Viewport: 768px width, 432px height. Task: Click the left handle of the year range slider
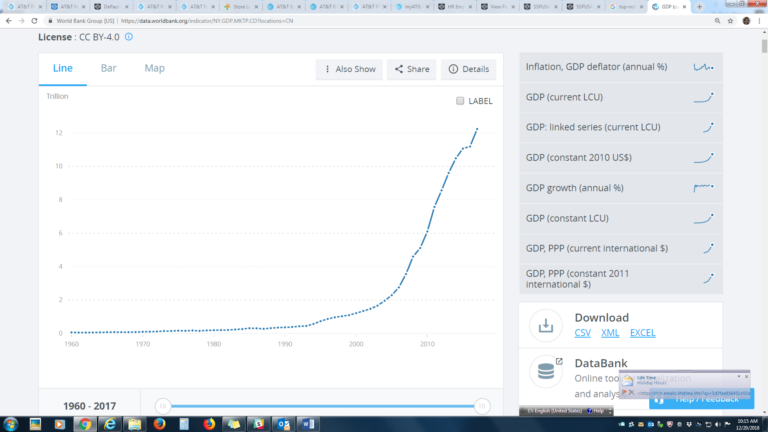click(162, 405)
